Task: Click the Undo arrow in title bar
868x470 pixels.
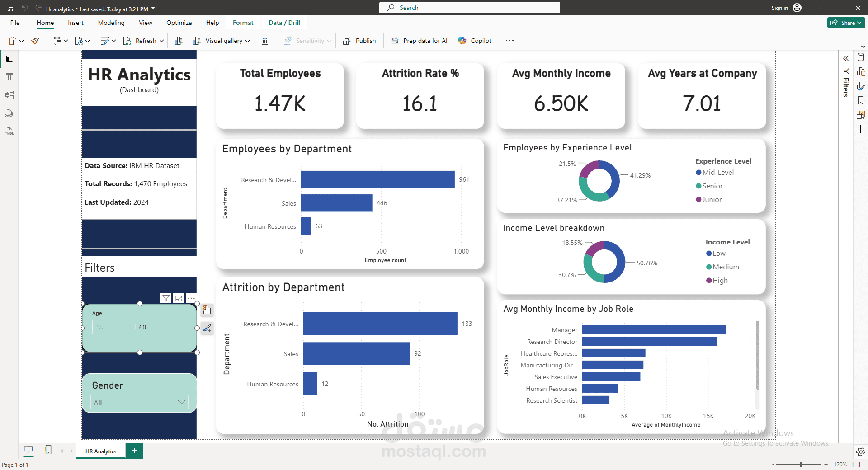Action: tap(25, 8)
